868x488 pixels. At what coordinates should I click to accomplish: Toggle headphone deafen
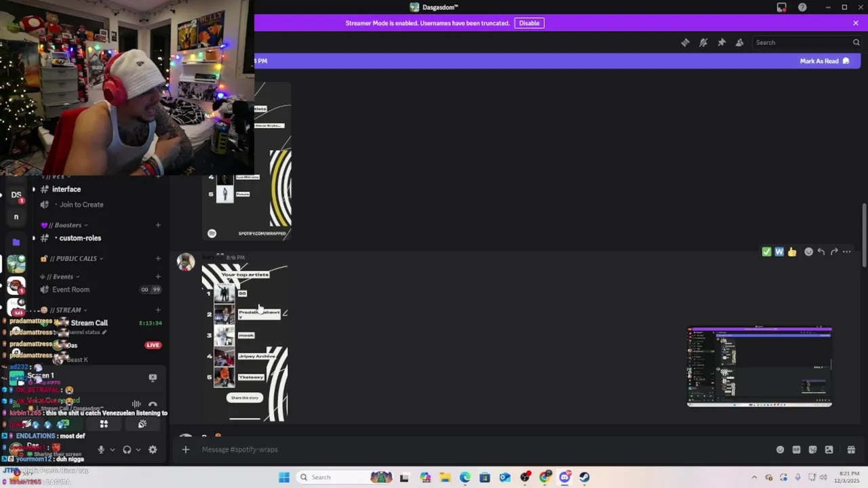[x=127, y=449]
